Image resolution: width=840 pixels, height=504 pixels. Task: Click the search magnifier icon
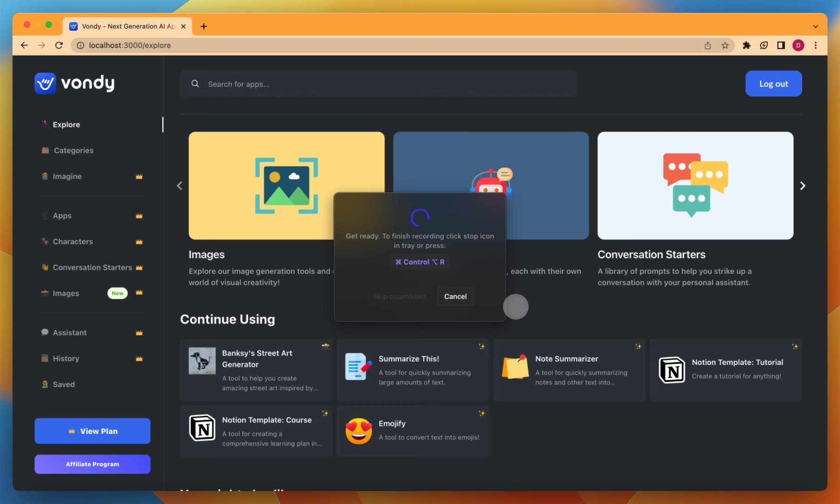point(195,84)
